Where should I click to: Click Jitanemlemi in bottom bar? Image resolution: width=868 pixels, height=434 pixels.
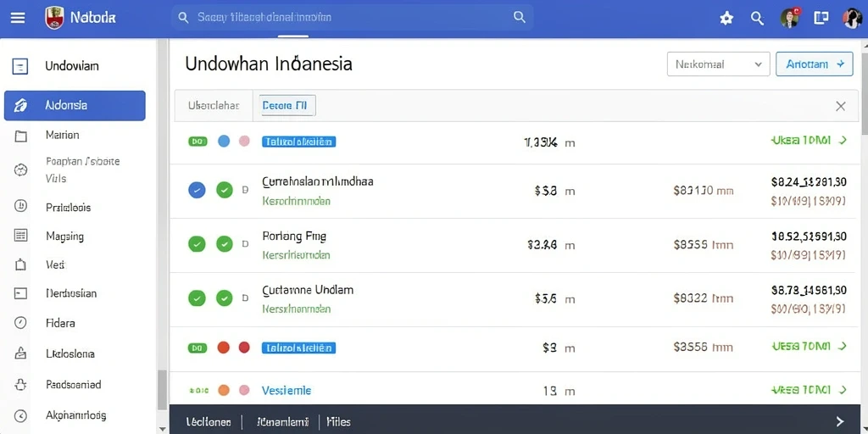281,422
